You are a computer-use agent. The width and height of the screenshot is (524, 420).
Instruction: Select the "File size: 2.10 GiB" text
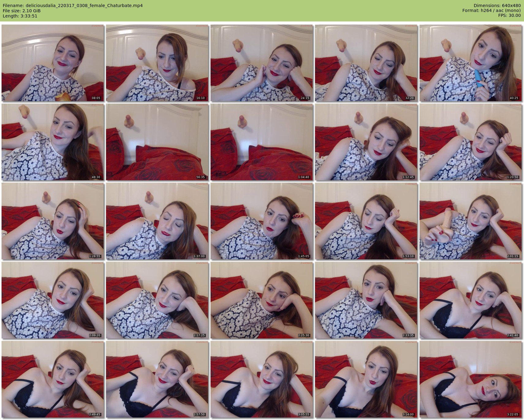(x=21, y=11)
